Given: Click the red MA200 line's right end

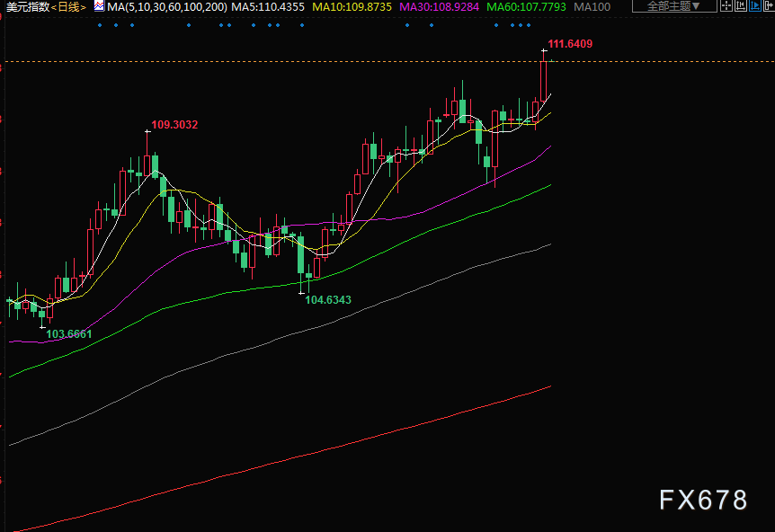Looking at the screenshot, I should pyautogui.click(x=548, y=387).
